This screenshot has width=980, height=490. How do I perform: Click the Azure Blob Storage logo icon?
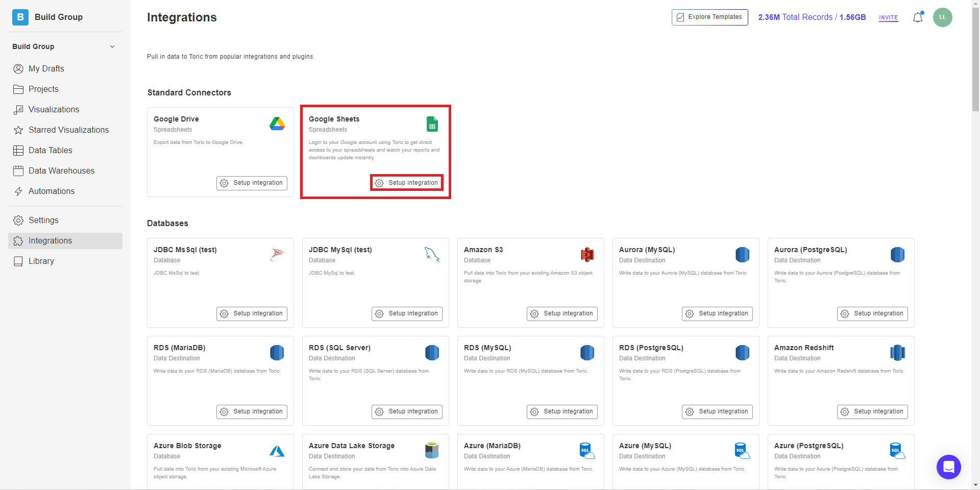click(x=277, y=451)
